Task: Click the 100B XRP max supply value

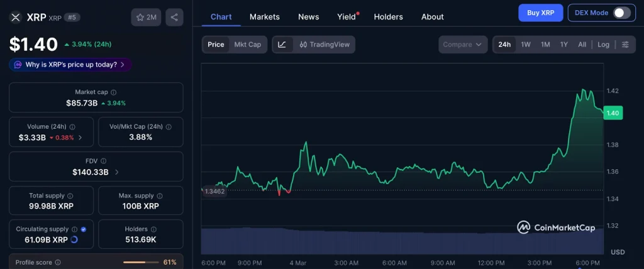Action: pos(141,206)
